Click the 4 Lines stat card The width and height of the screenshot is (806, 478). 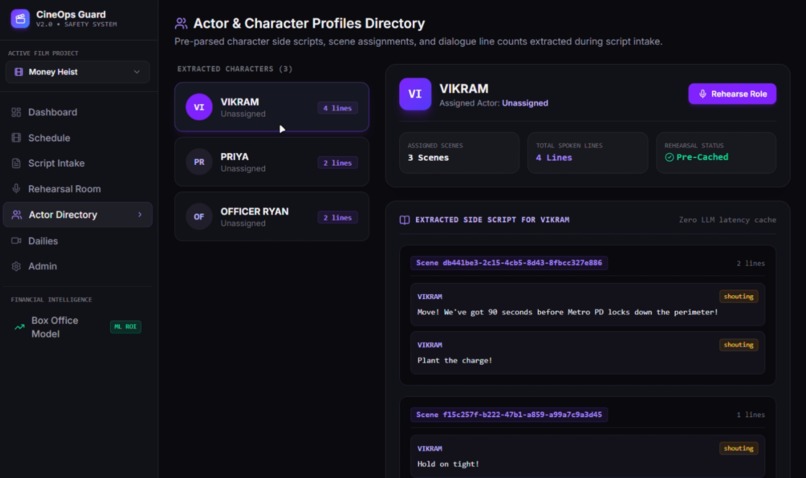coord(588,153)
